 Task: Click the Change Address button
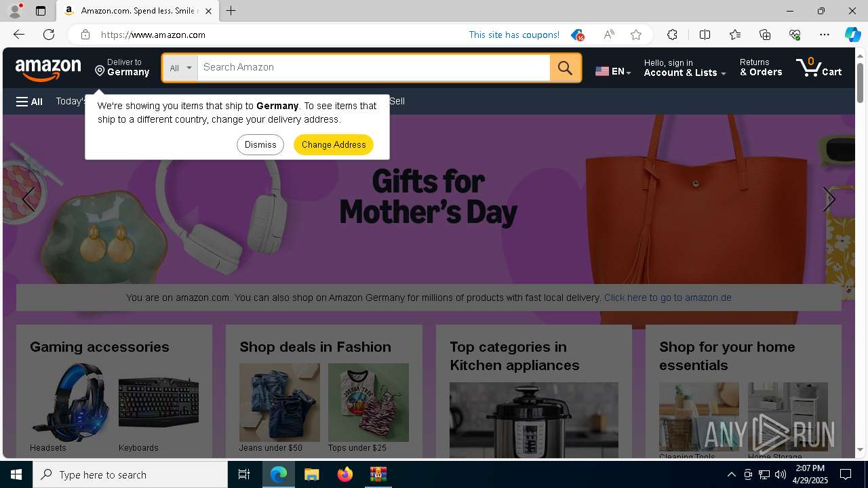click(334, 144)
